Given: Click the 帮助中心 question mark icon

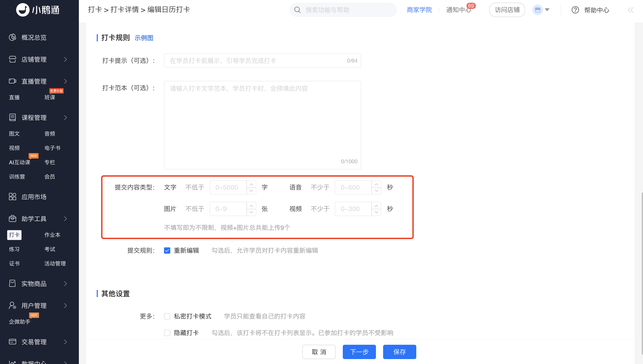Looking at the screenshot, I should (575, 10).
